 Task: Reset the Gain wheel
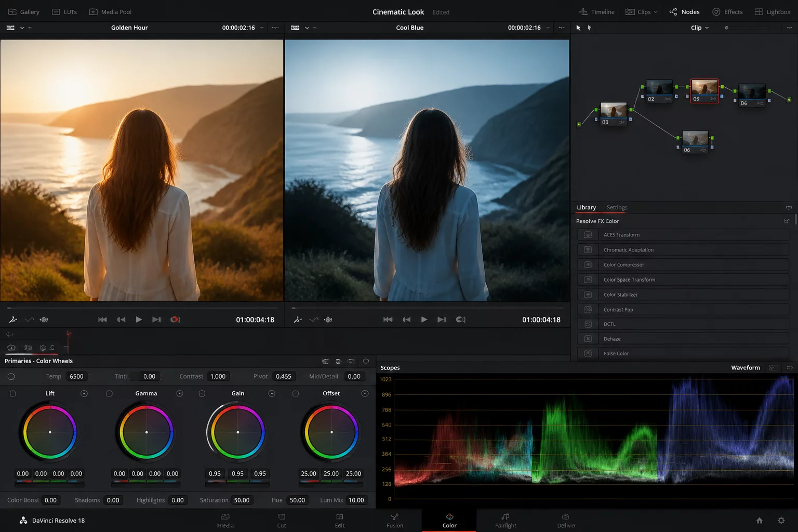coord(272,394)
